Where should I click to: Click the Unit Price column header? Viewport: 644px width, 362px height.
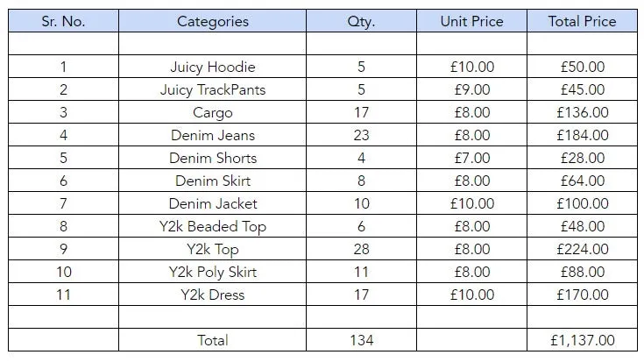(472, 21)
